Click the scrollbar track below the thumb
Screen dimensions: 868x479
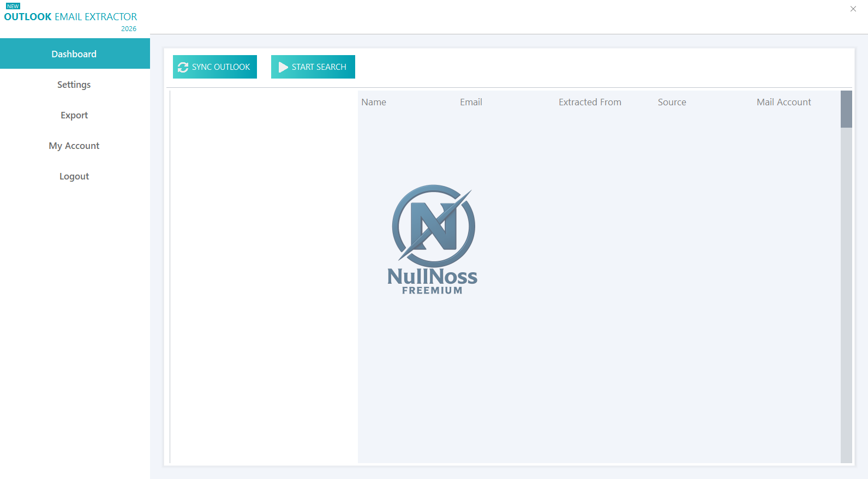[846, 295]
